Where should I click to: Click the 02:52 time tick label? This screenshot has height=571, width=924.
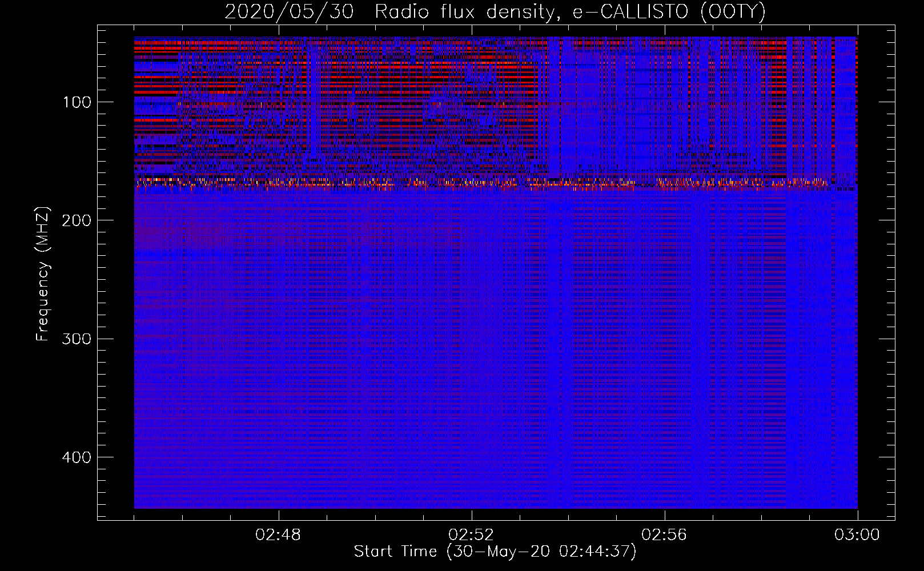coord(472,535)
